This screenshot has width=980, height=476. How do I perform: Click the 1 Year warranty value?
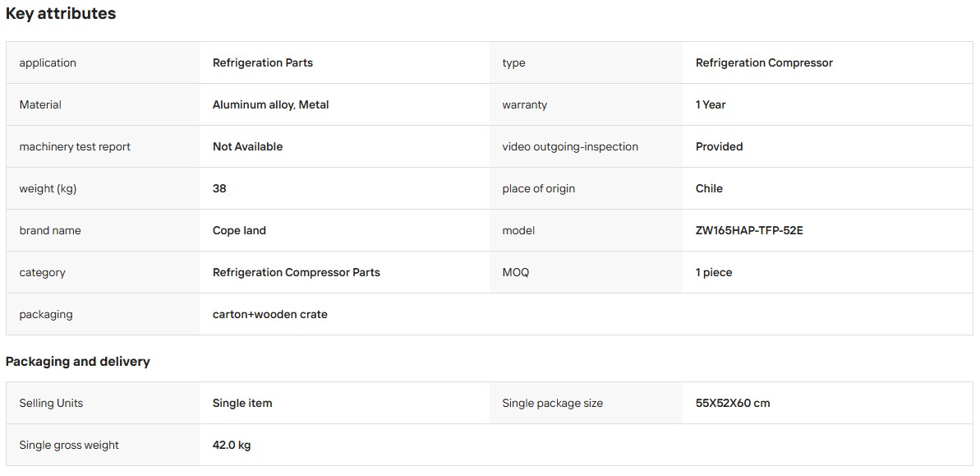[x=711, y=104]
